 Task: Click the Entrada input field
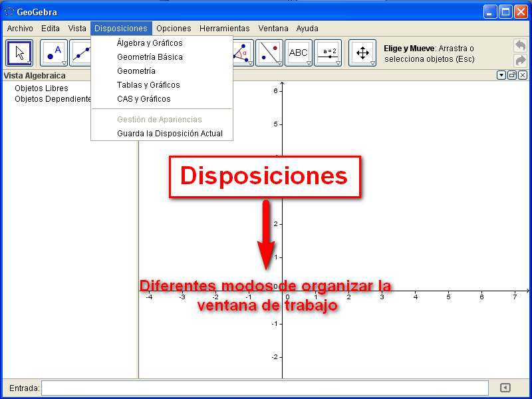pyautogui.click(x=265, y=388)
